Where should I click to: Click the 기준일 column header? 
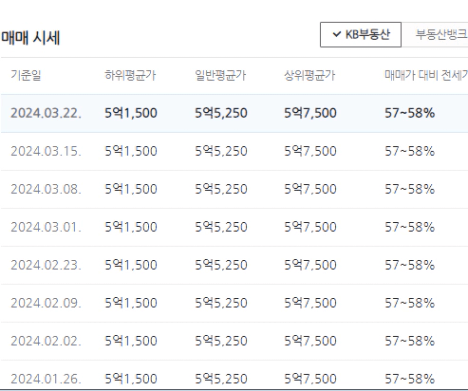tap(26, 75)
